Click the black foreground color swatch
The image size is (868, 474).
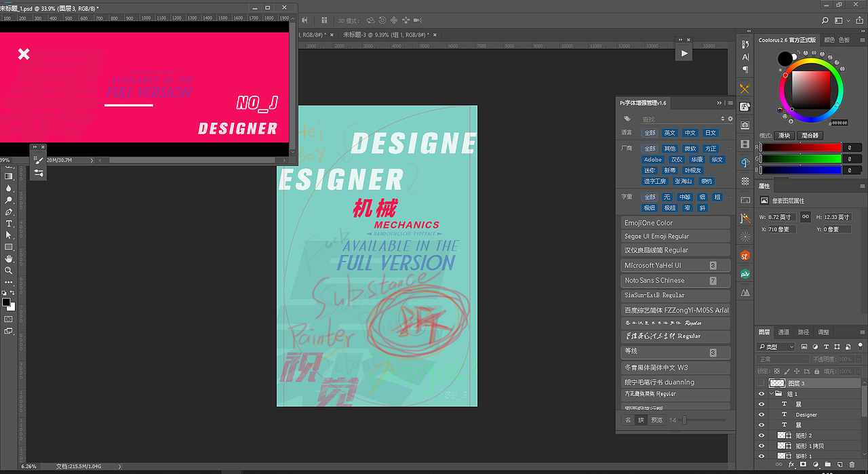click(x=6, y=302)
